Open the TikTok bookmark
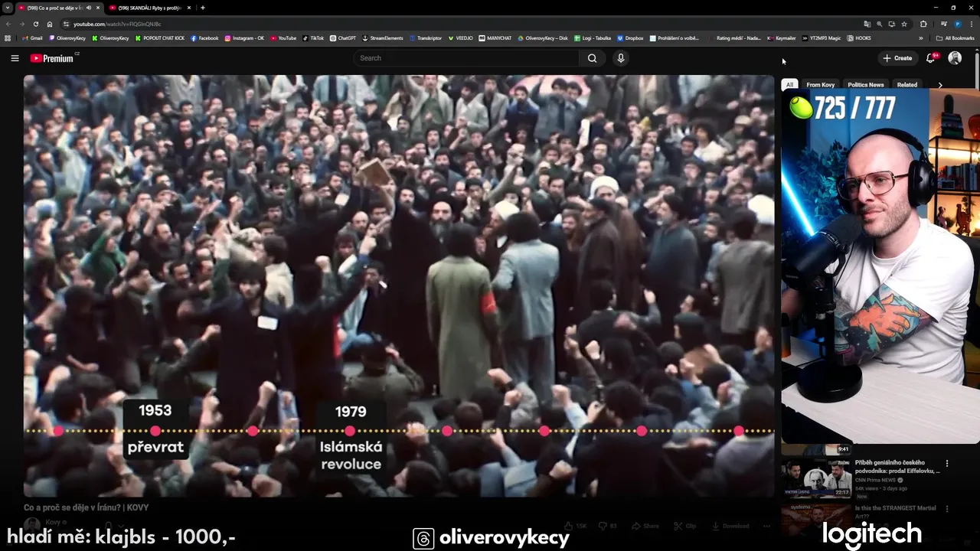The image size is (980, 551). 313,38
